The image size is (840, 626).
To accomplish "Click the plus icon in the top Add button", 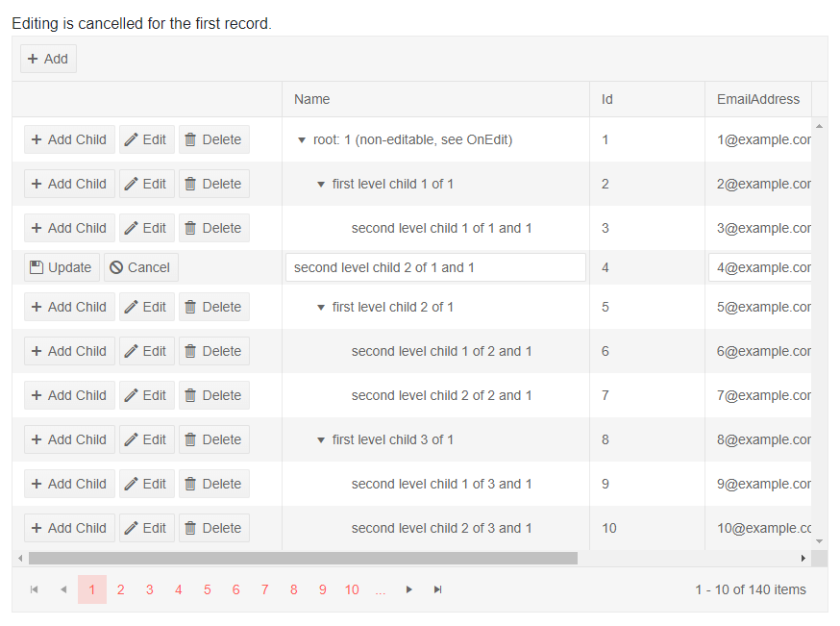I will point(34,59).
